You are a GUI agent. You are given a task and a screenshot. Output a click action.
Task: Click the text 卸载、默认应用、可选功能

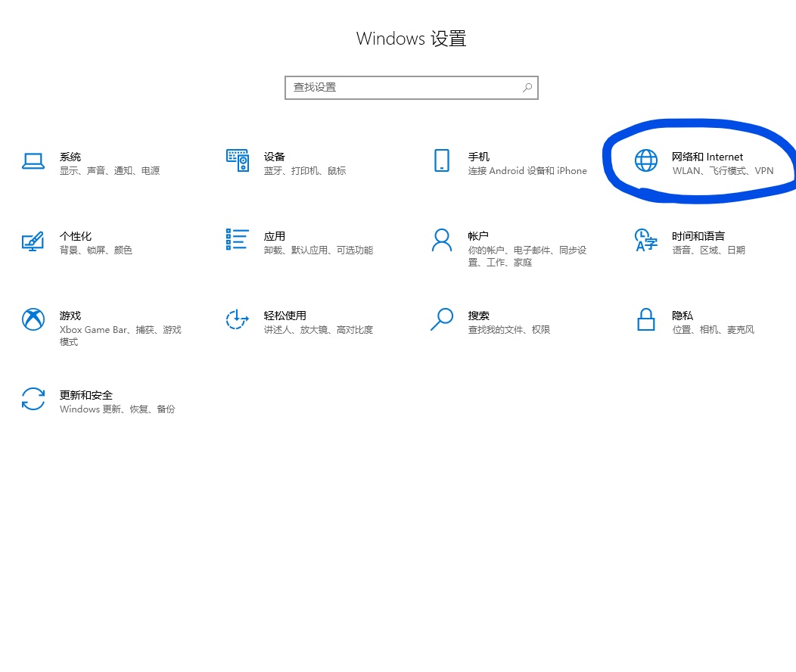click(x=319, y=250)
